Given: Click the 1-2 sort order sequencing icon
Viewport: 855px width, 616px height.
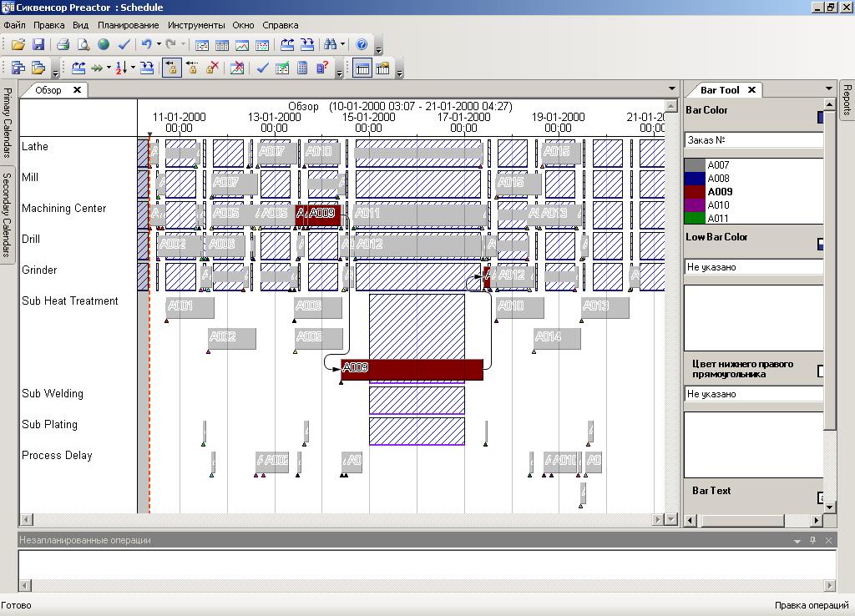Looking at the screenshot, I should click(x=121, y=68).
